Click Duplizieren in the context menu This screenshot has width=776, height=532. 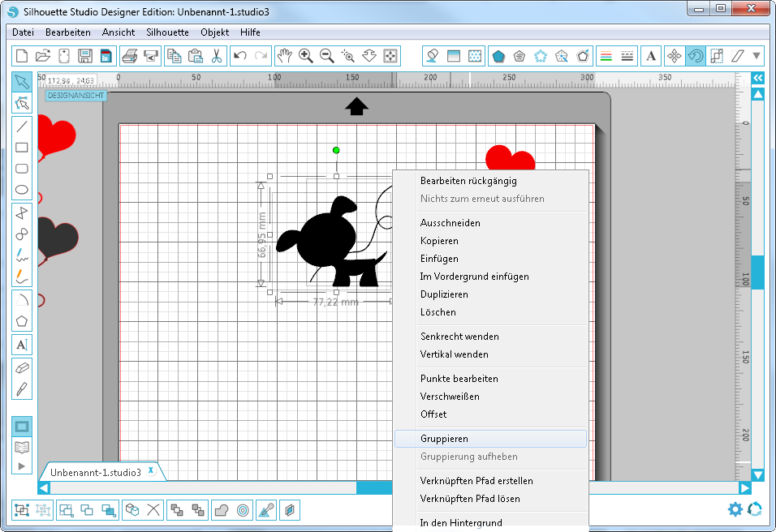[444, 294]
